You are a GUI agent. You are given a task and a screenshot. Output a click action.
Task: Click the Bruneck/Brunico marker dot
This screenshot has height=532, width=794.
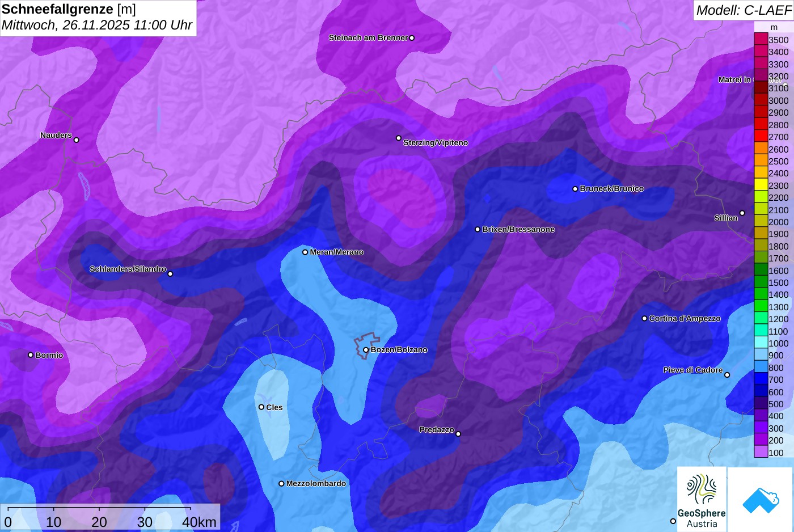(x=575, y=189)
